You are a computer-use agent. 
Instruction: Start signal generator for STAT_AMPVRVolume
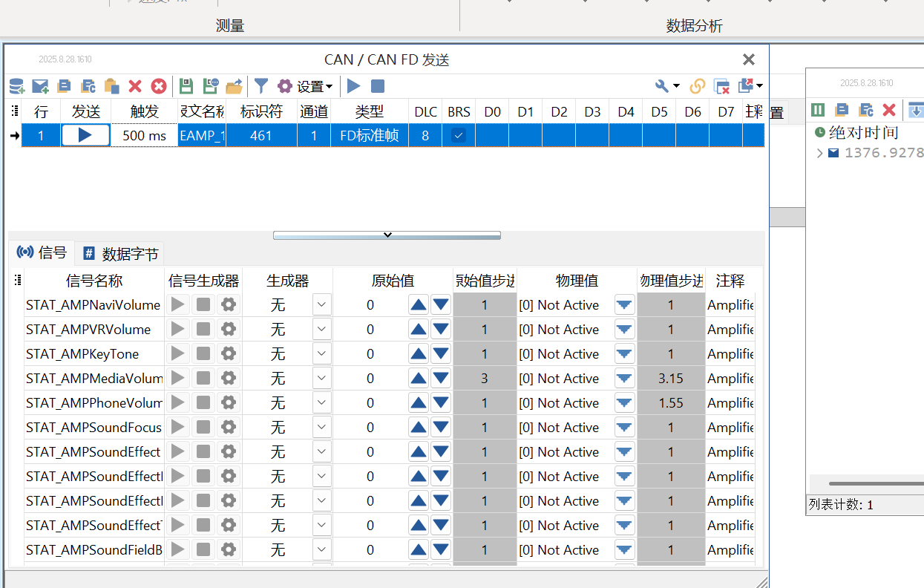(178, 329)
